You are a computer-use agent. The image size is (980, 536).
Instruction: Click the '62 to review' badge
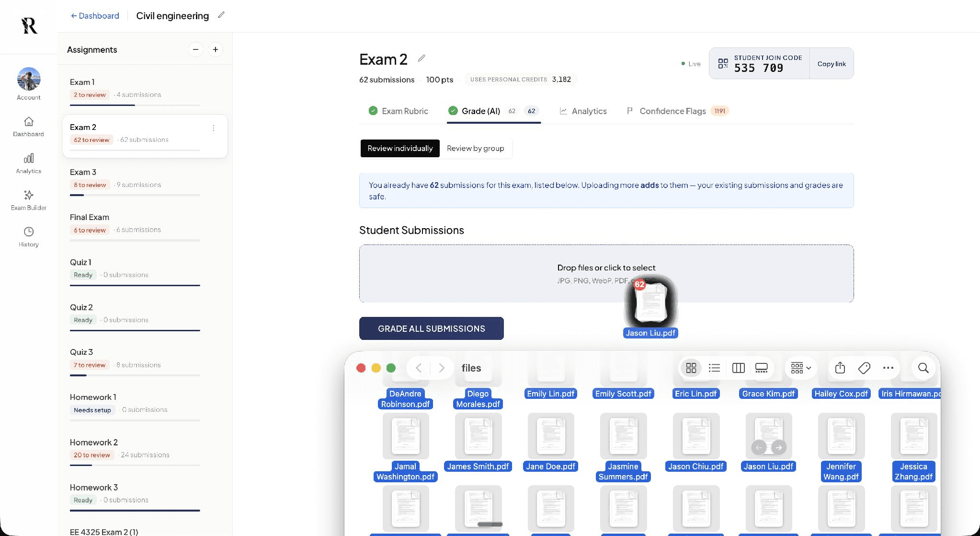[91, 140]
